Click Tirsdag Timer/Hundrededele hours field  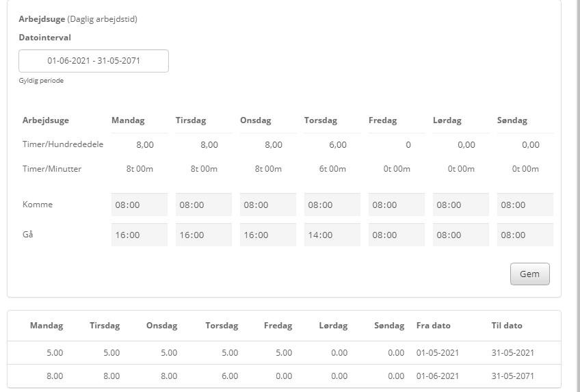pyautogui.click(x=204, y=145)
